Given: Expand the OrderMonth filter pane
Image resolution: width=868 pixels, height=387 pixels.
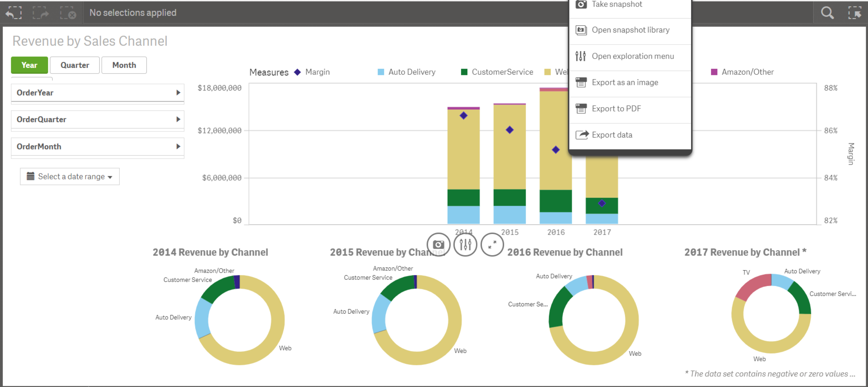Looking at the screenshot, I should [x=98, y=147].
